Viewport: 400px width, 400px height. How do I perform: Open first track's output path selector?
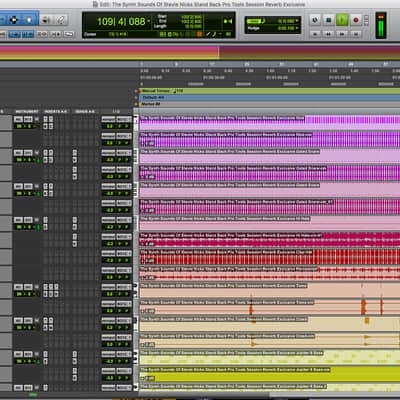pos(124,119)
